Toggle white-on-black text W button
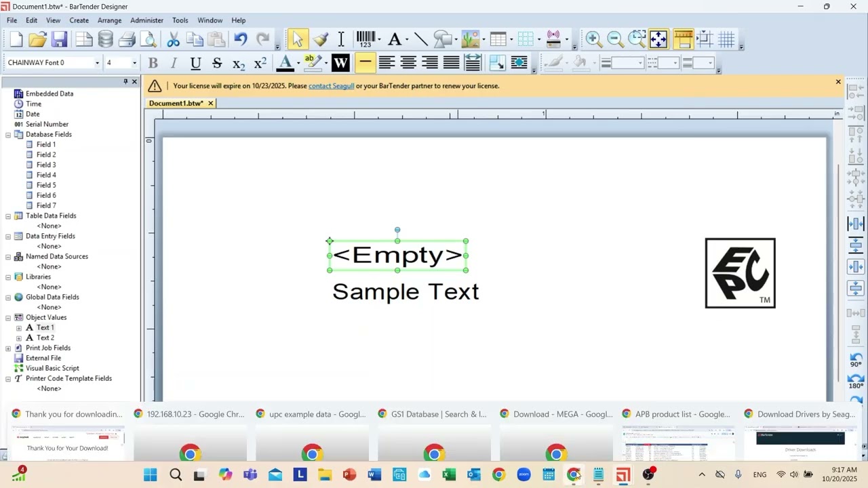 (x=340, y=63)
